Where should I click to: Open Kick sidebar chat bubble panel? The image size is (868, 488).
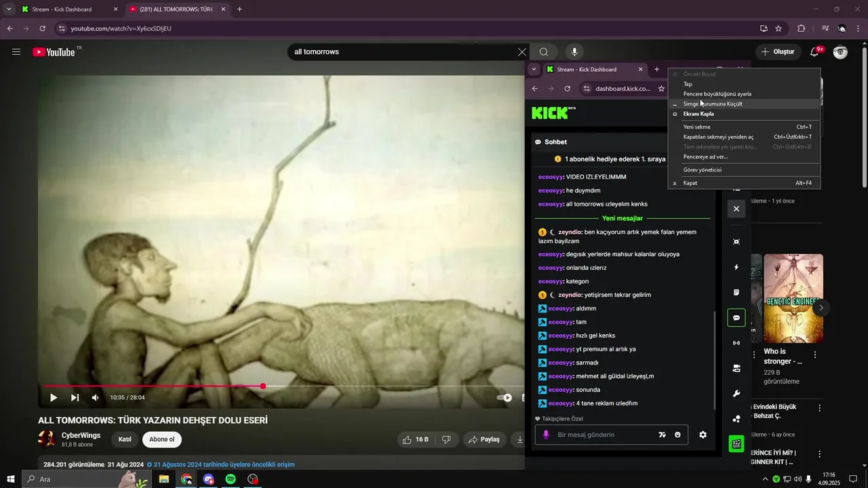point(736,318)
